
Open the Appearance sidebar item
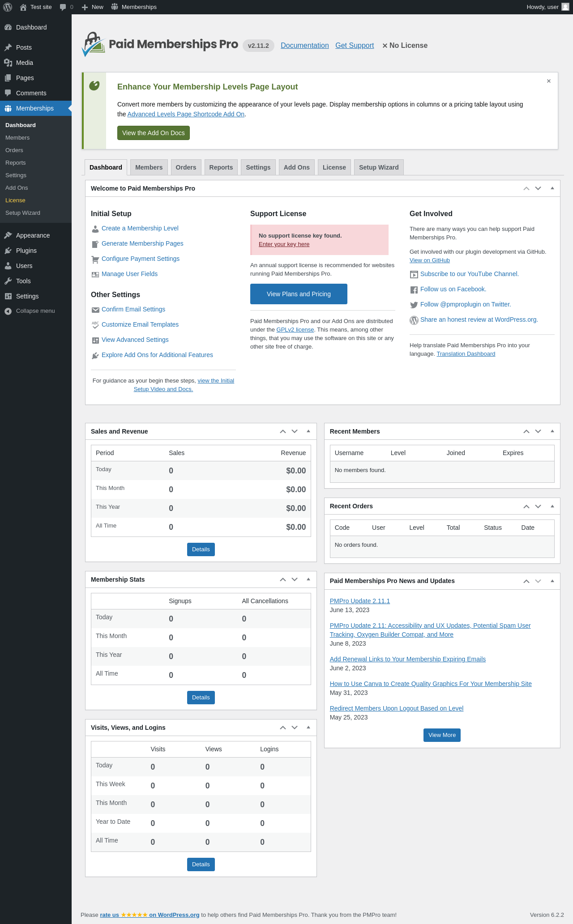(36, 235)
